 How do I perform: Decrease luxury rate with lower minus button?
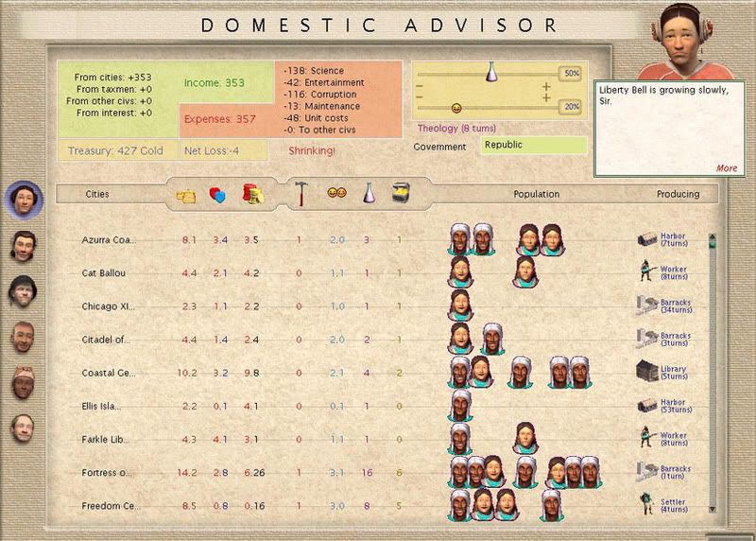(419, 97)
